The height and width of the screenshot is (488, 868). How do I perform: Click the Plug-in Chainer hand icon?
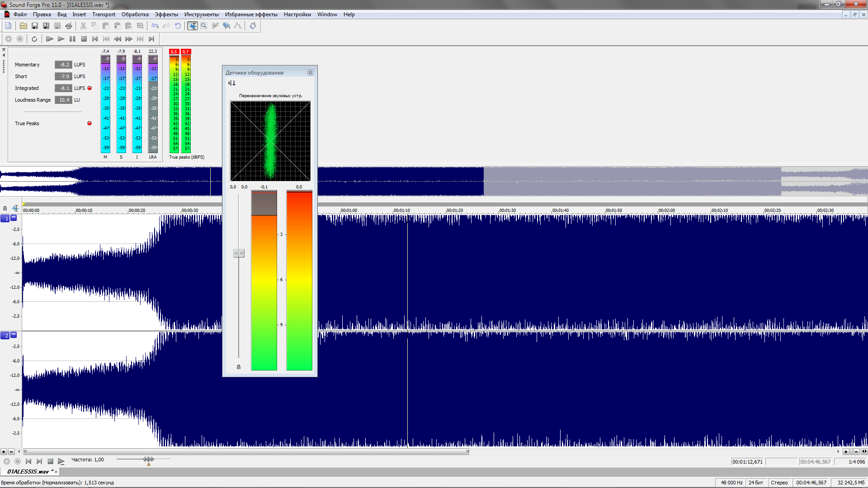point(253,26)
